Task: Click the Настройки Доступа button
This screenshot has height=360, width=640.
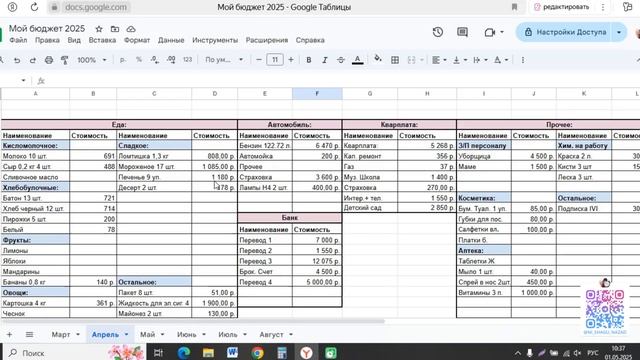Action: [565, 32]
